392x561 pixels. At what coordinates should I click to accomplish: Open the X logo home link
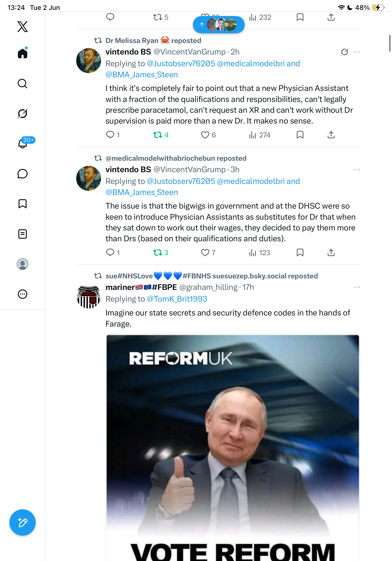tap(23, 27)
